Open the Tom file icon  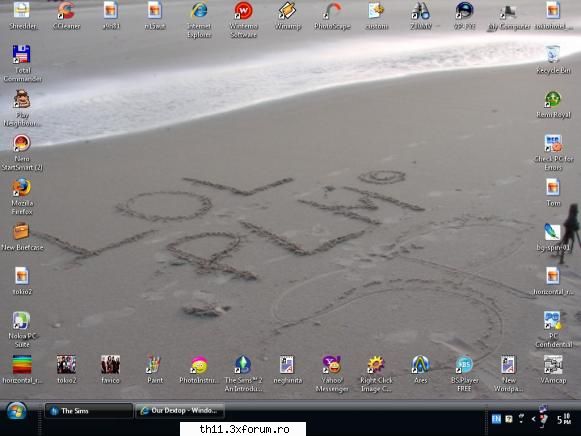(x=553, y=192)
